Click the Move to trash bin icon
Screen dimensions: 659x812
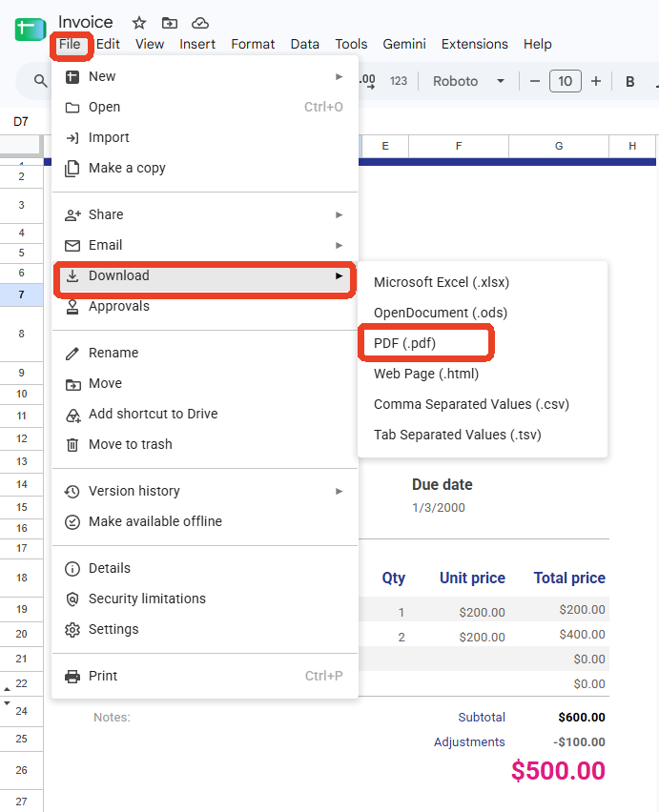(x=72, y=445)
